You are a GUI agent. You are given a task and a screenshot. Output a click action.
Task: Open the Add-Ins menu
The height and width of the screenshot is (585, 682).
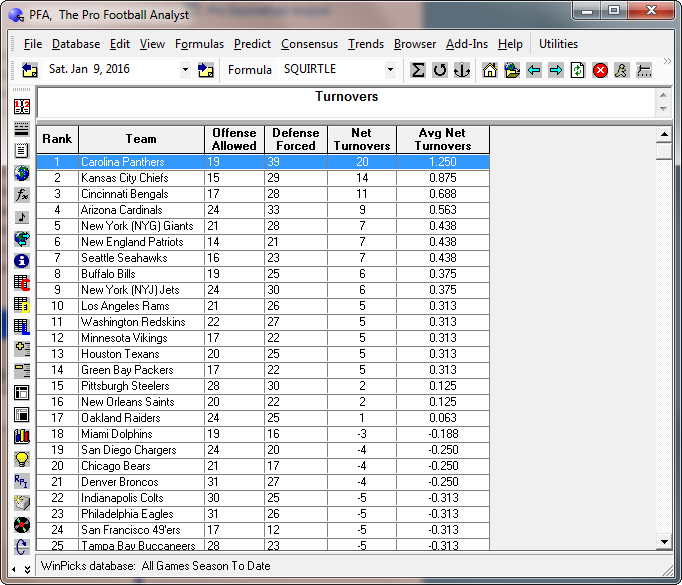click(x=467, y=44)
